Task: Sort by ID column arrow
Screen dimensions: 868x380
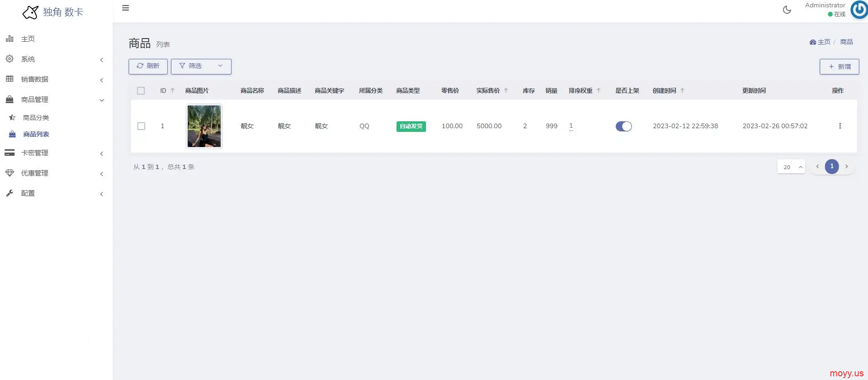Action: click(173, 91)
